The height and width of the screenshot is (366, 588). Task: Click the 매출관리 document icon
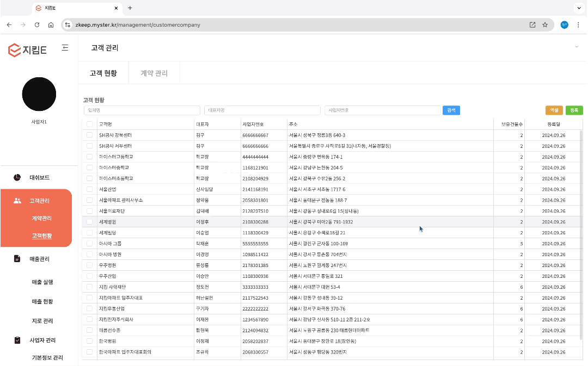(x=17, y=259)
